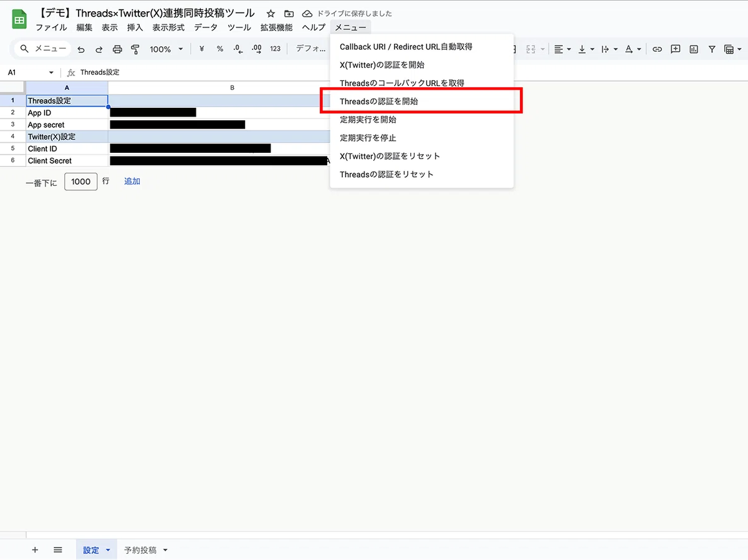Select the App ID cell
This screenshot has height=560, width=748.
pos(67,113)
